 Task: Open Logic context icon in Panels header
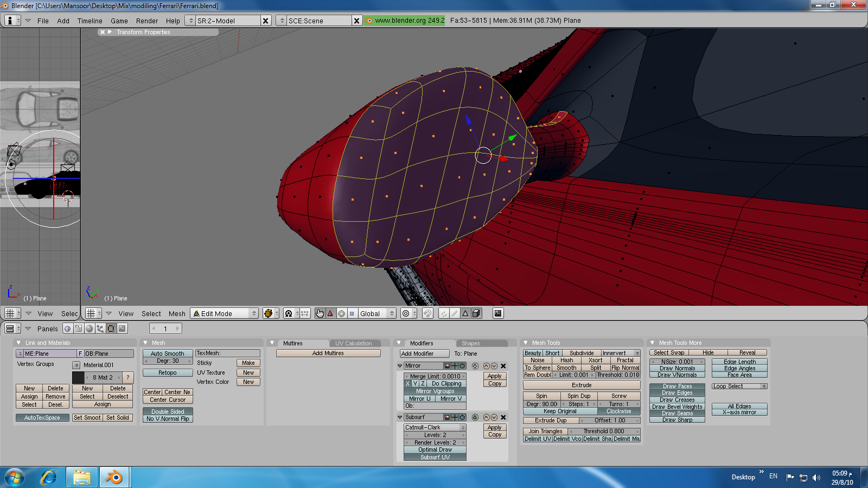click(68, 329)
